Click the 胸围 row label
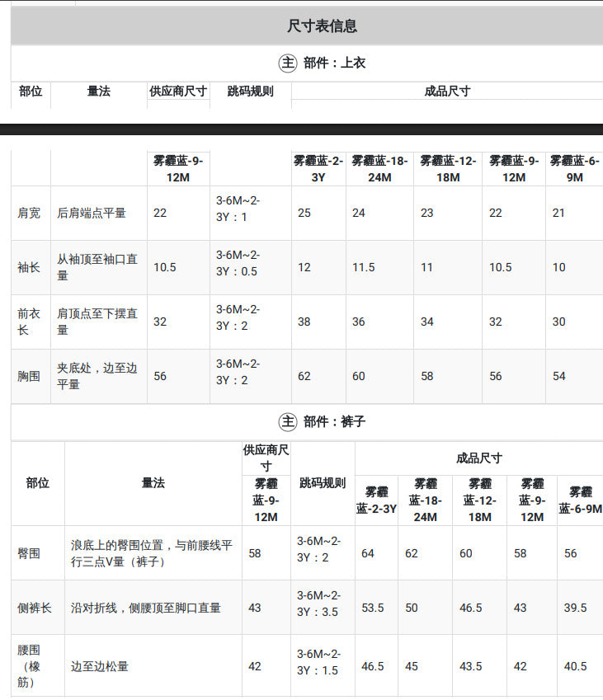Image resolution: width=603 pixels, height=700 pixels. [x=29, y=376]
